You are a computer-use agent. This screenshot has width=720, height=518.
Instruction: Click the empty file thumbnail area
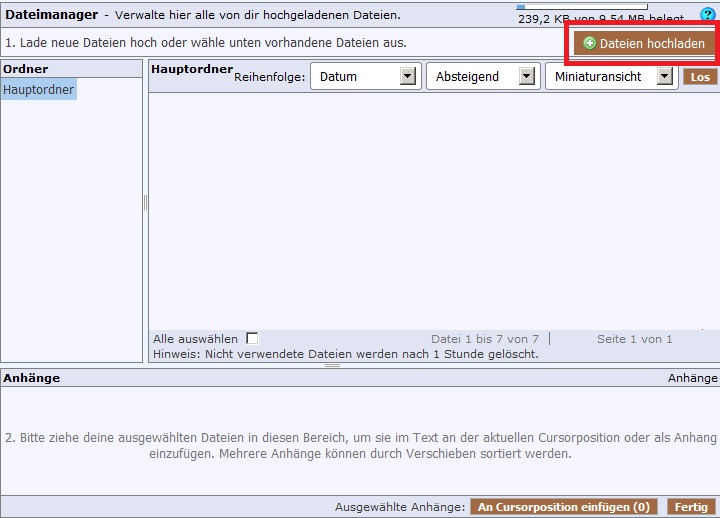pos(432,210)
